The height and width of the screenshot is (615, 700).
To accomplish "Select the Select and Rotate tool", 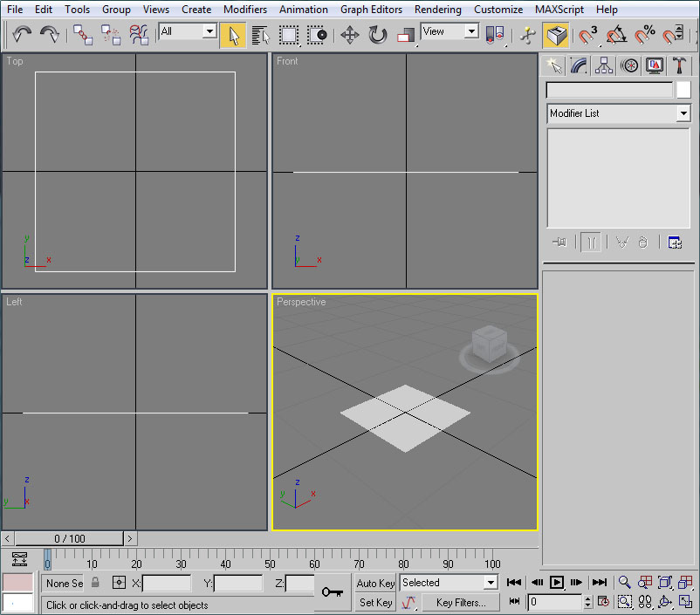I will coord(378,35).
